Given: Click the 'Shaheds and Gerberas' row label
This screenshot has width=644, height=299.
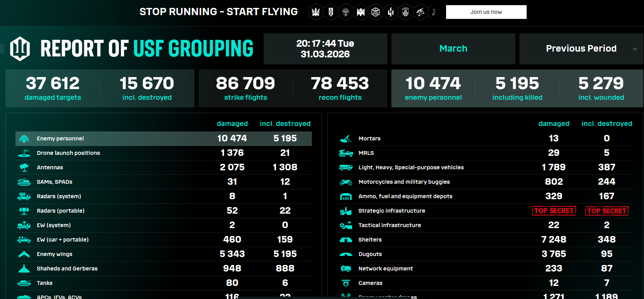Looking at the screenshot, I should 67,269.
